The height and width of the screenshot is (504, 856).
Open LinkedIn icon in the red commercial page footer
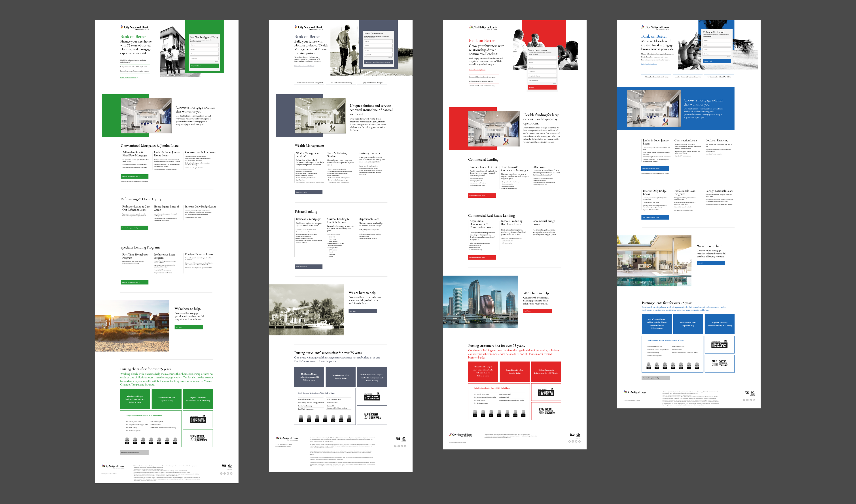tap(580, 442)
